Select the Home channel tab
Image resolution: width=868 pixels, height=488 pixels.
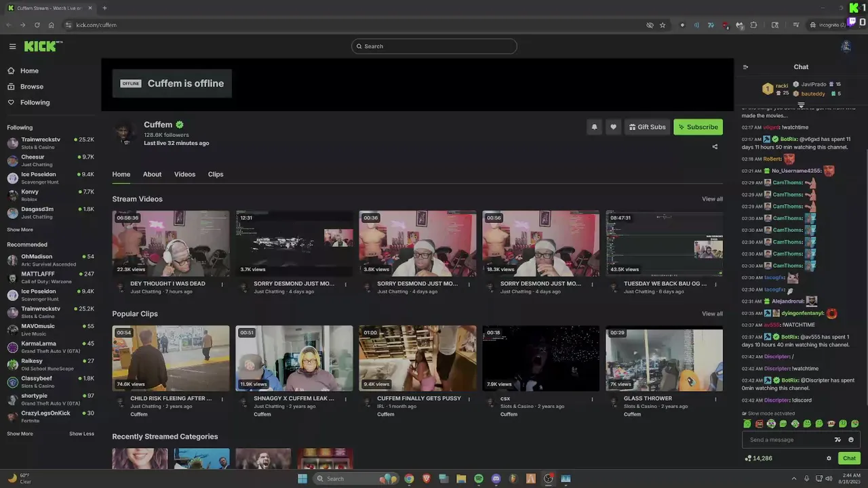121,174
